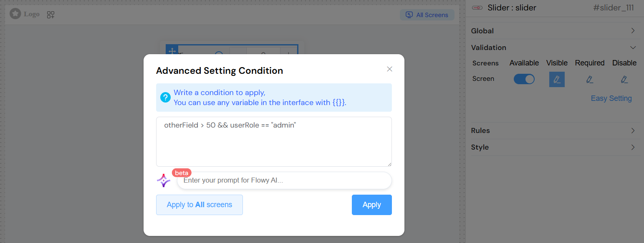Viewport: 644px width, 243px height.
Task: Click Apply to All screens
Action: [199, 205]
